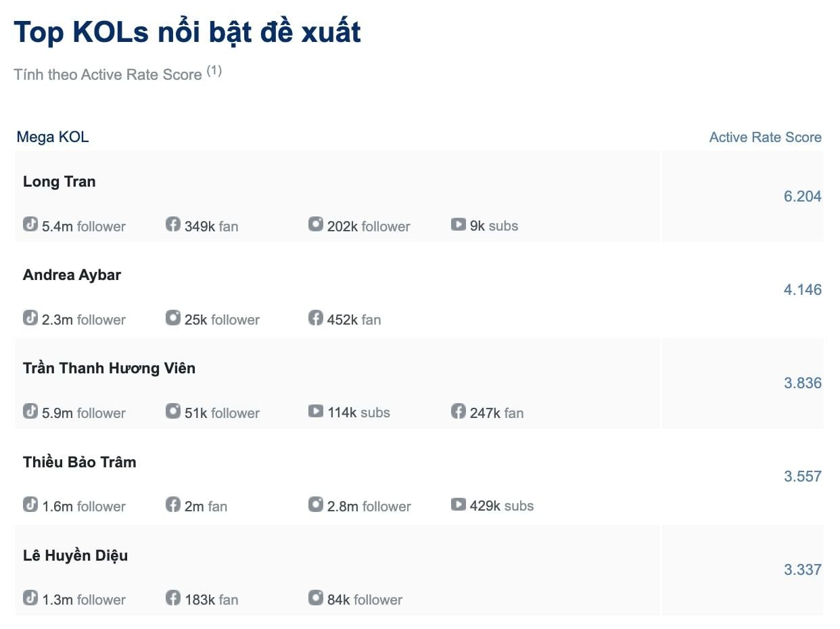Viewport: 840px width, 629px height.
Task: Click Long Tran's Facebook icon
Action: point(173,224)
